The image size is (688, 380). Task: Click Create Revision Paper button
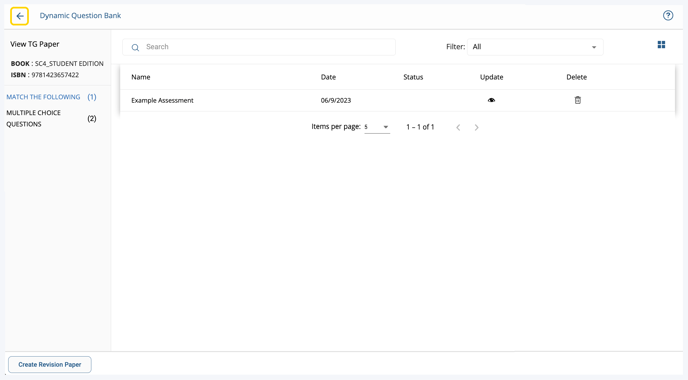coord(50,365)
